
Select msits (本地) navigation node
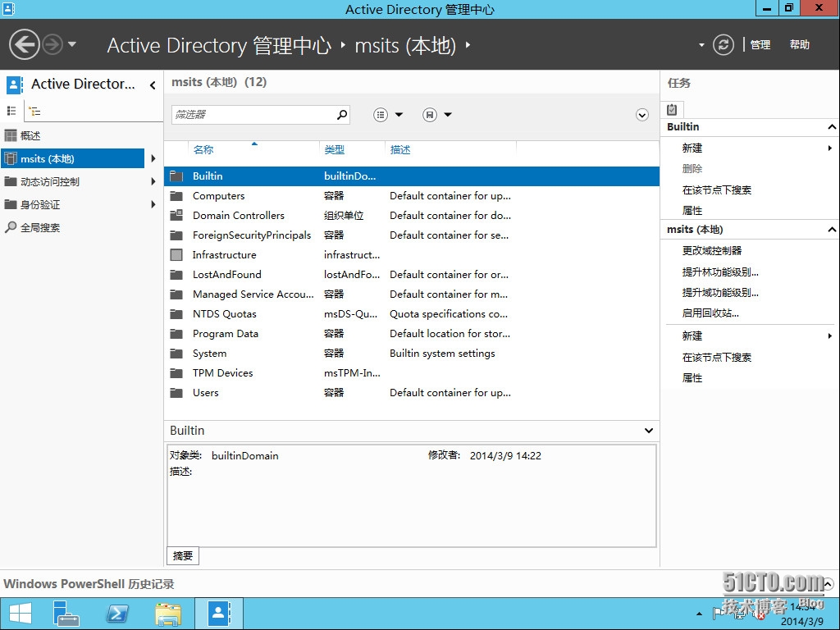tap(73, 158)
